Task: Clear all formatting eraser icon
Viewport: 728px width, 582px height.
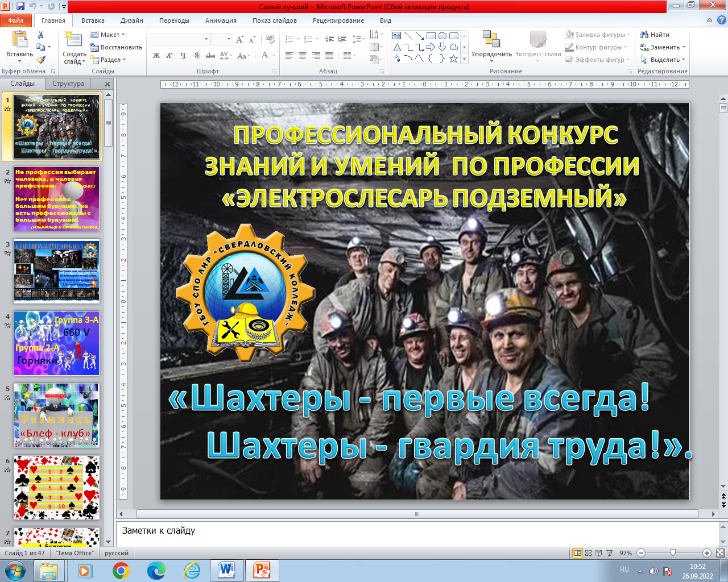Action: 271,39
